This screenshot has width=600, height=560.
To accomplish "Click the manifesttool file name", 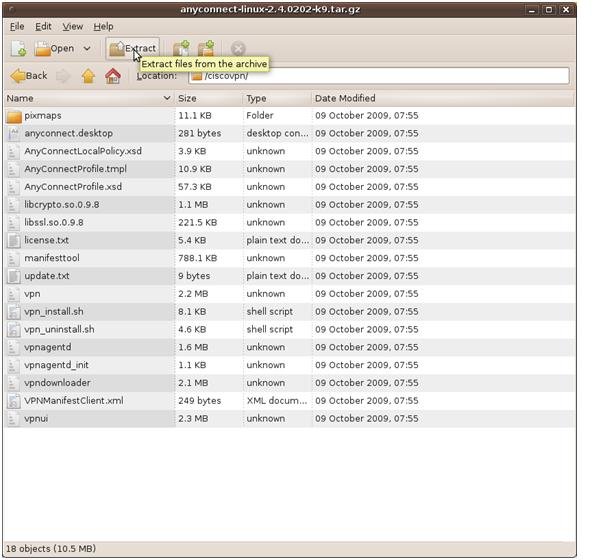I will pos(52,258).
